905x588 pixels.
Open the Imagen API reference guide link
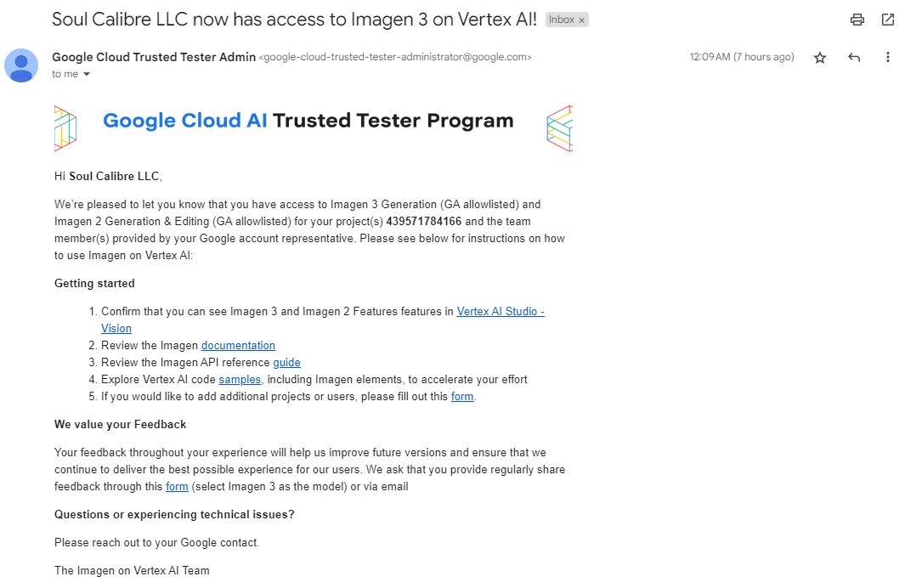coord(287,362)
